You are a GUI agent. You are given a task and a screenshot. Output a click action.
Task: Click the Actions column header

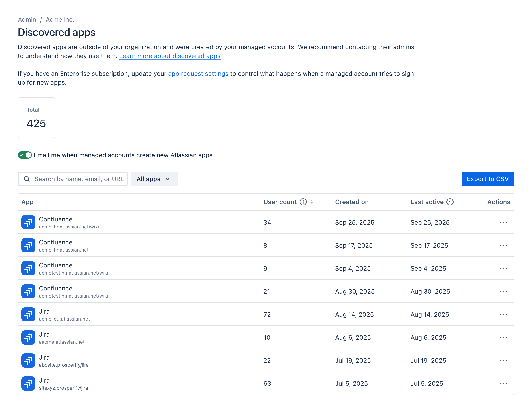coord(499,202)
